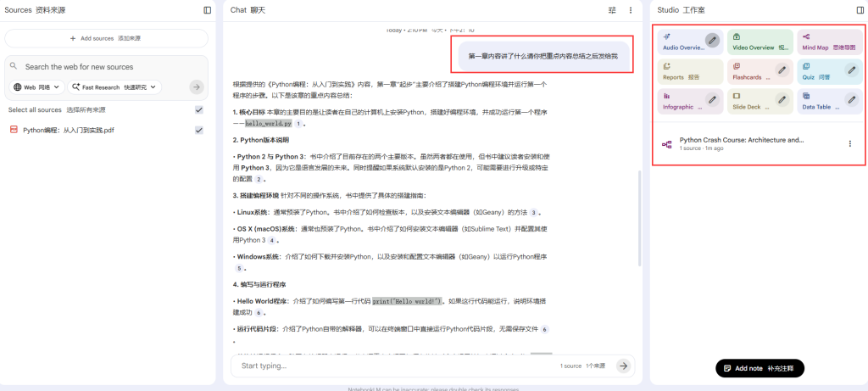Open the Python Crash Course: Architecture note
This screenshot has width=868, height=391.
741,140
